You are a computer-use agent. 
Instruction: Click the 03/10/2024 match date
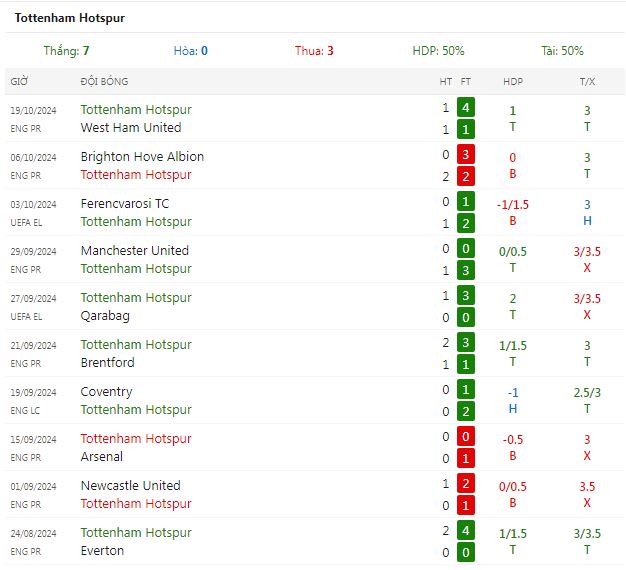(34, 205)
